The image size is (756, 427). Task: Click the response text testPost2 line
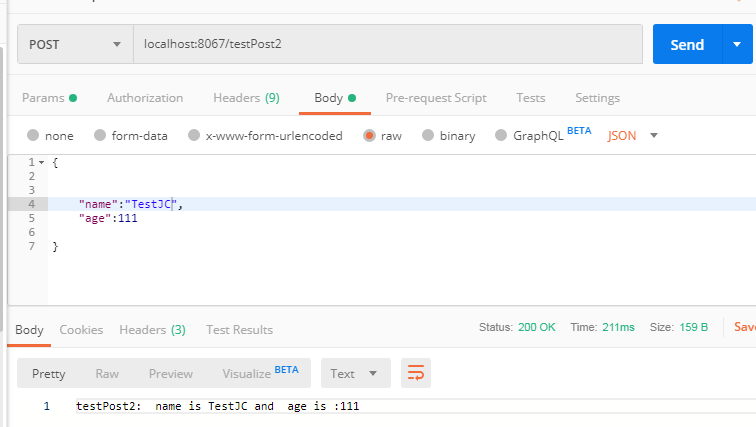tap(217, 406)
